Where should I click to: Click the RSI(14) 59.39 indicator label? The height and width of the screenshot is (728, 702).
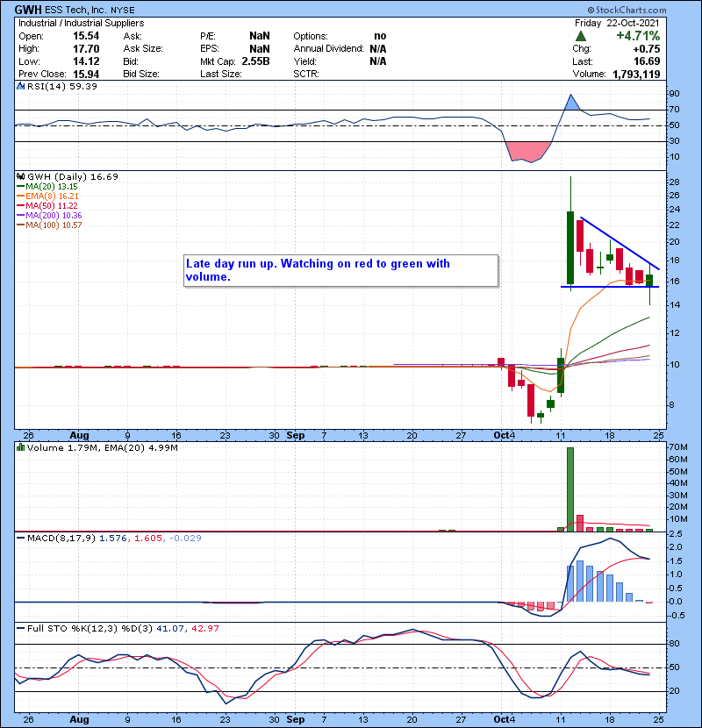pos(62,86)
